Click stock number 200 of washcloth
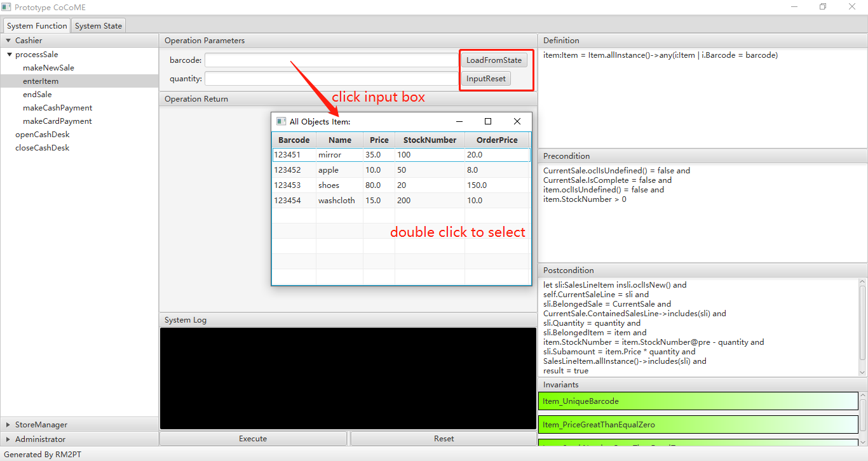 pos(430,201)
